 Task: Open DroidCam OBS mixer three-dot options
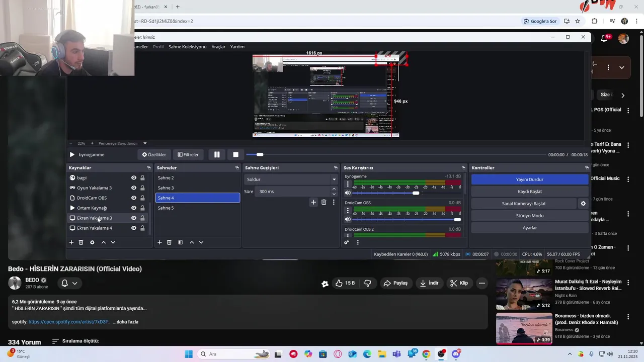point(348,210)
